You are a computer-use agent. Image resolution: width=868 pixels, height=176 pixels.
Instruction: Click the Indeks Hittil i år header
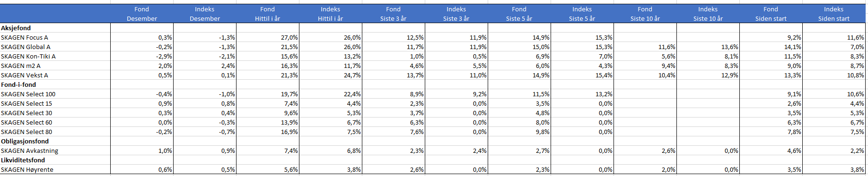coord(331,14)
